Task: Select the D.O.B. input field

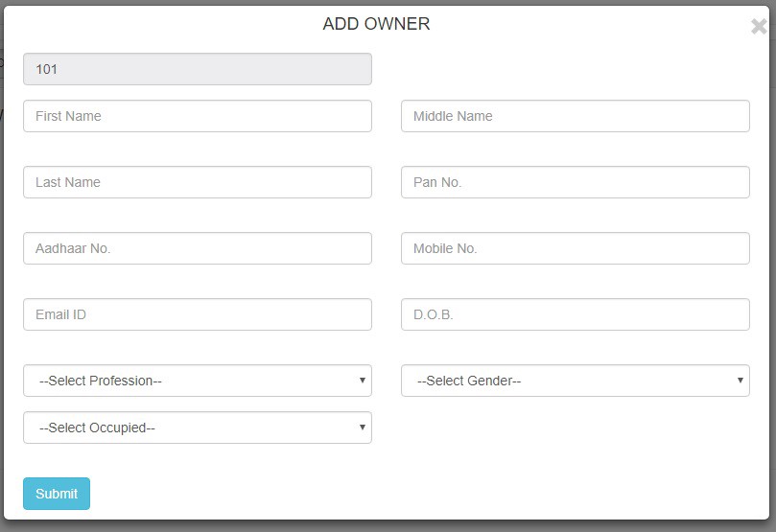Action: [575, 314]
